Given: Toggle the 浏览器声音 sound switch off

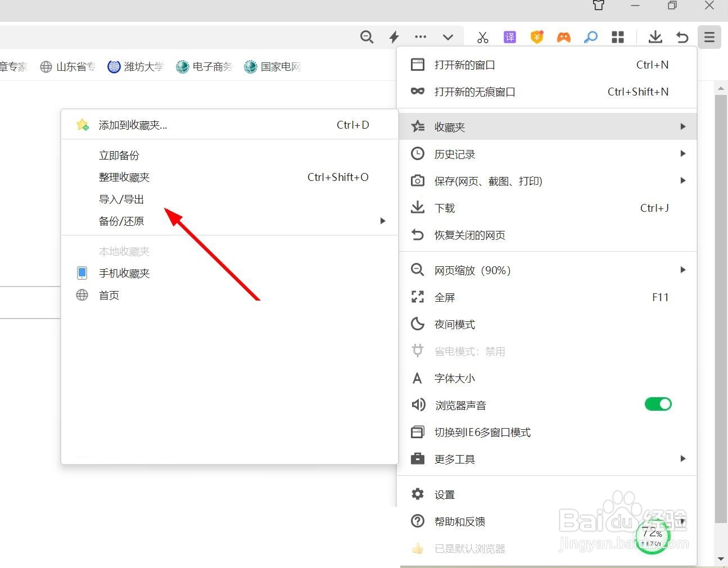Looking at the screenshot, I should [658, 404].
